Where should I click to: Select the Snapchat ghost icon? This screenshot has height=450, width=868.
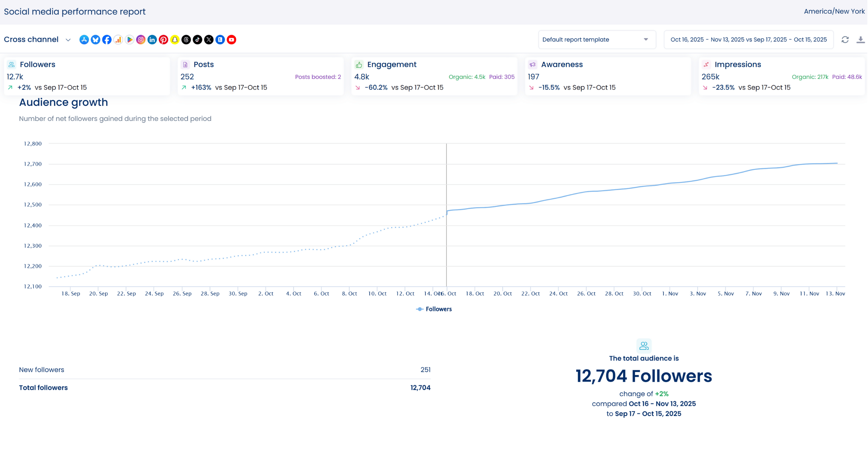pos(175,40)
